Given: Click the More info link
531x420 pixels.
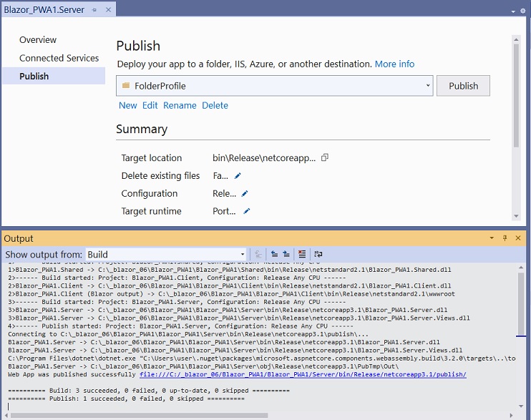Looking at the screenshot, I should [x=394, y=64].
